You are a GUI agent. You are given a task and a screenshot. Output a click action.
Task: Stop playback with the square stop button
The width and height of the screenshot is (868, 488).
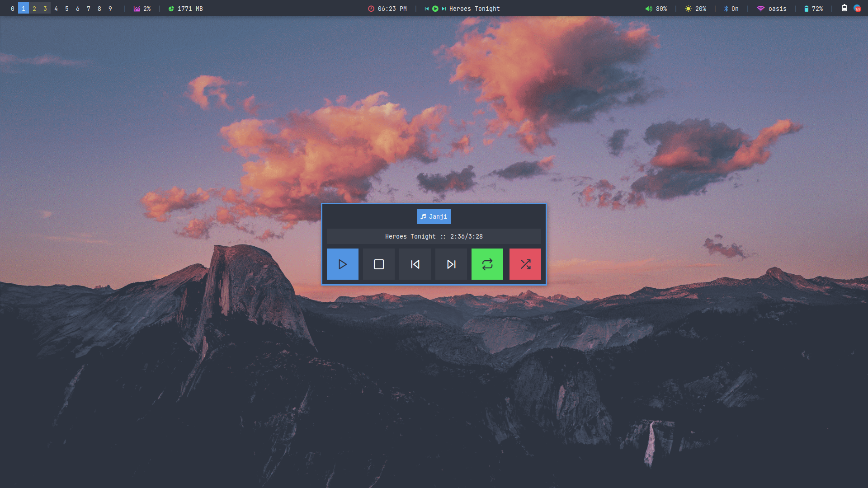click(x=379, y=264)
